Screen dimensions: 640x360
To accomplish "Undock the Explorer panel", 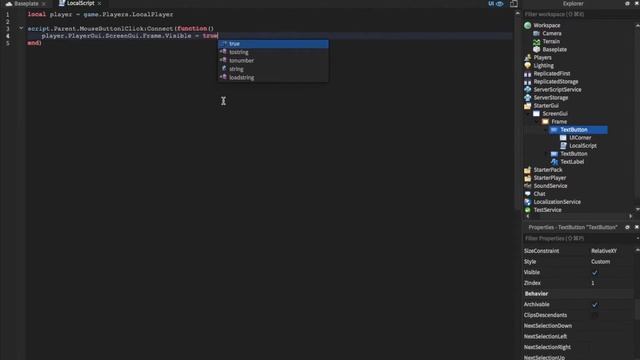I will tap(627, 4).
